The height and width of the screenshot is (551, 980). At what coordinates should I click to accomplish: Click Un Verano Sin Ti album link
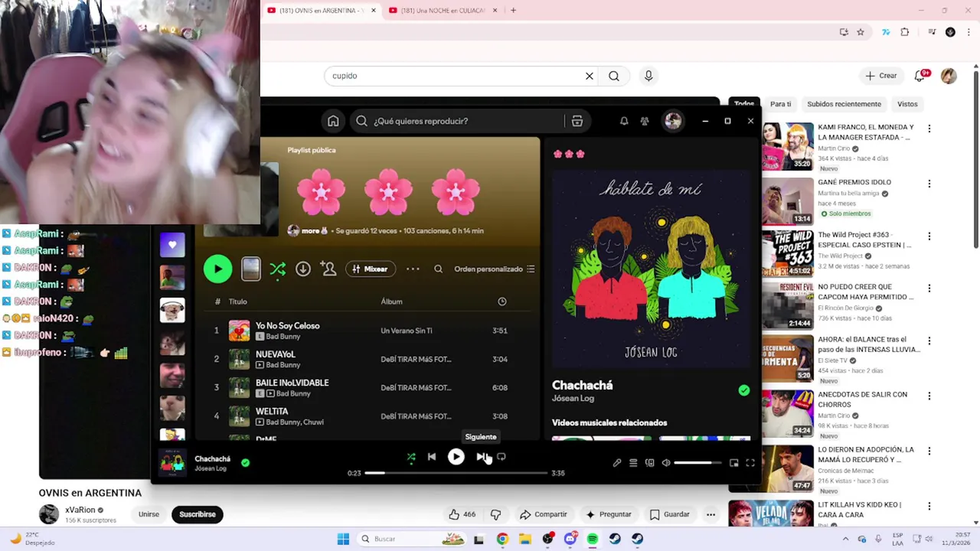pyautogui.click(x=407, y=331)
